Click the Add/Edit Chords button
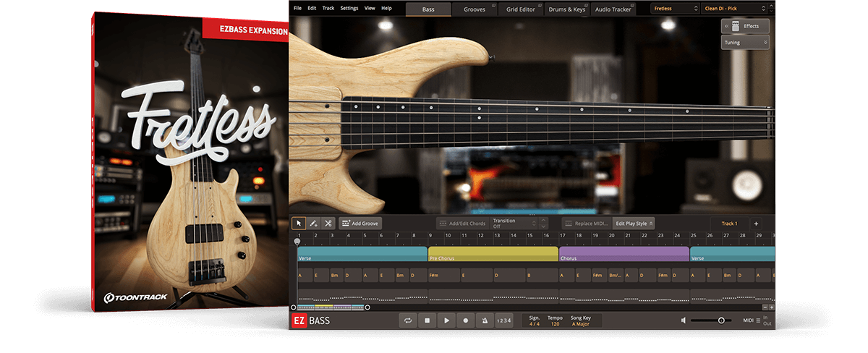 click(462, 224)
